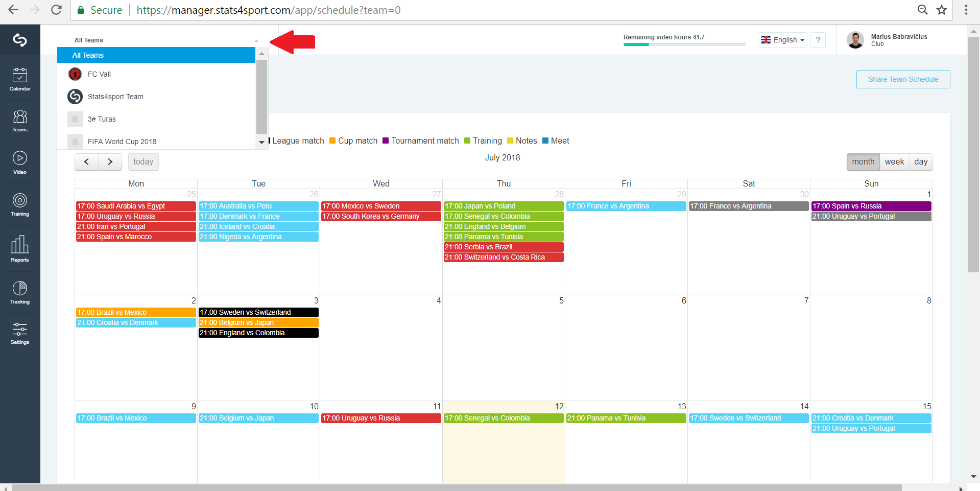The image size is (980, 491).
Task: Click the browser back arrow
Action: (13, 10)
